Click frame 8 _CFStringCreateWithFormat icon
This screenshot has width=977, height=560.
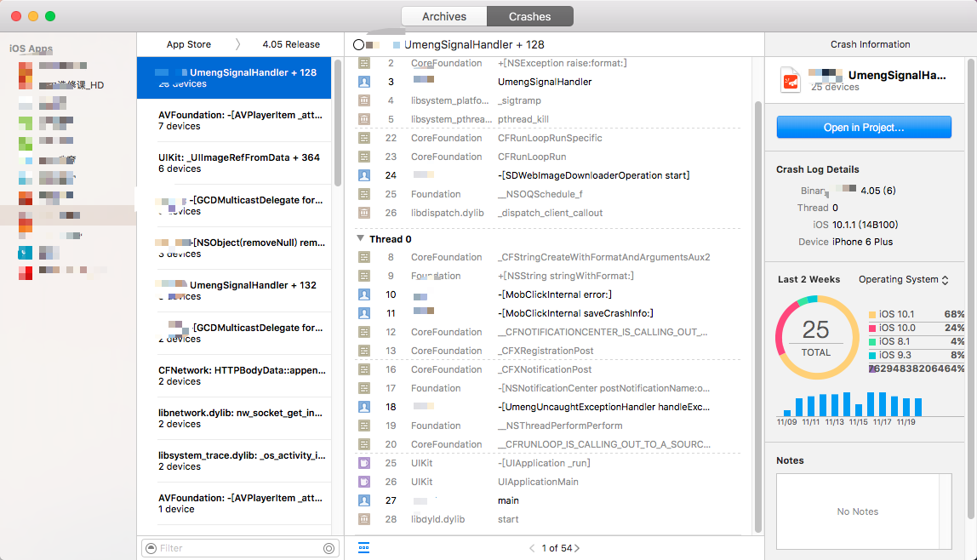[364, 257]
